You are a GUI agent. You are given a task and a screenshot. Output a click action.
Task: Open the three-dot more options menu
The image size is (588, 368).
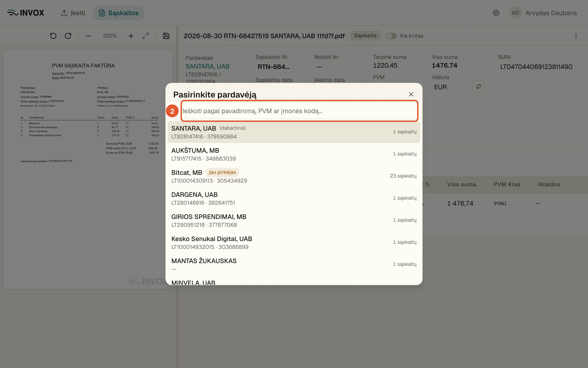tap(576, 36)
